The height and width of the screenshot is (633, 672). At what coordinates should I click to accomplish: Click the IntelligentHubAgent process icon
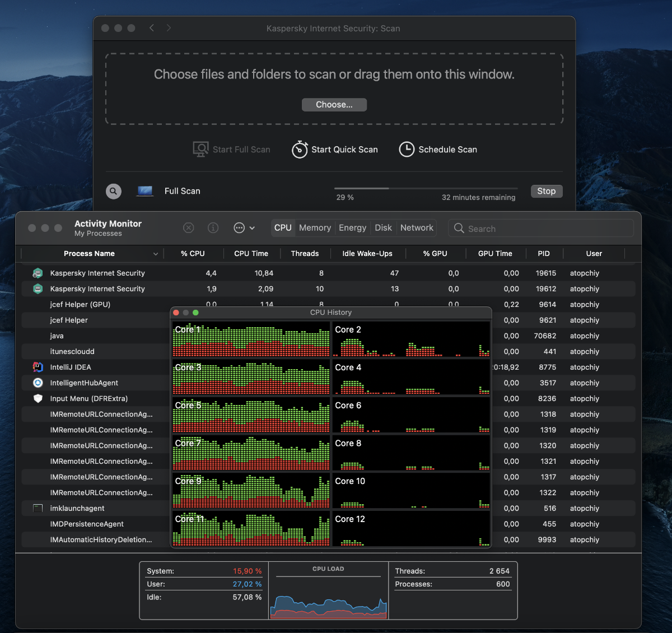(x=38, y=383)
